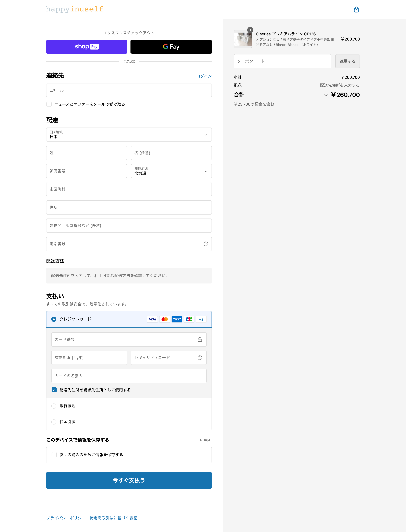Screen dimensions: 406x532
Task: Show the +2 additional card brands
Action: [201, 319]
